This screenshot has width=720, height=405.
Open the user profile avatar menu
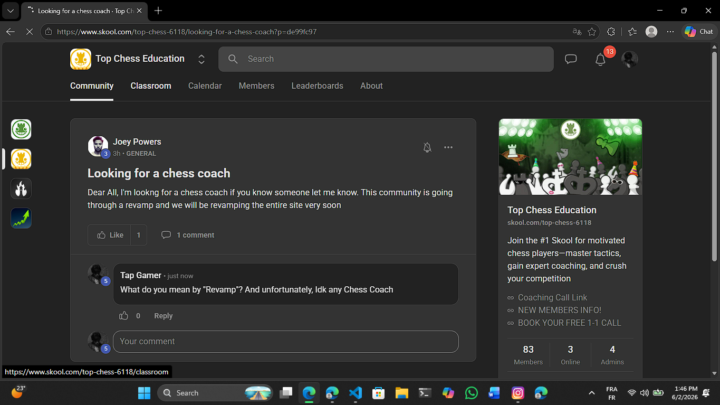[x=630, y=59]
